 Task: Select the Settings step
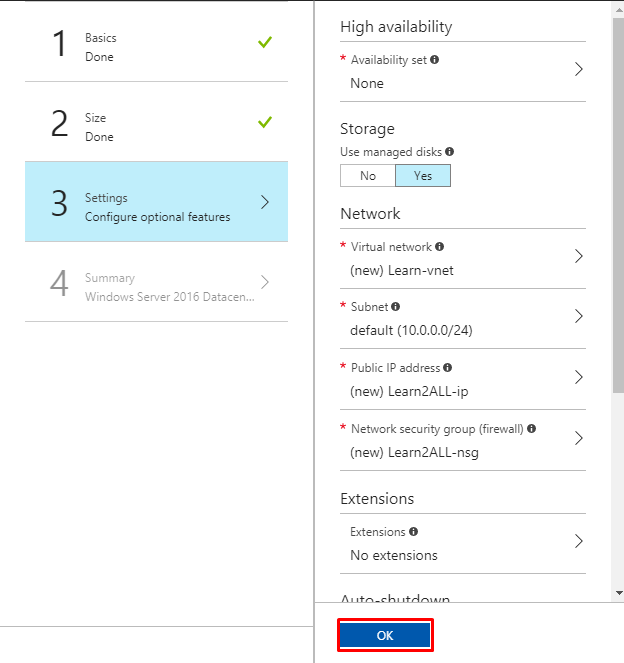click(x=156, y=207)
